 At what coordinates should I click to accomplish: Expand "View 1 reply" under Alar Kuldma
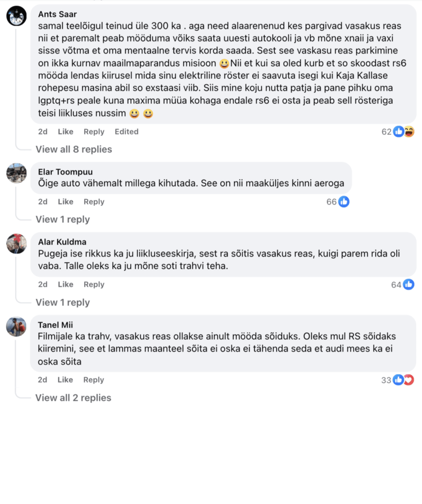63,302
